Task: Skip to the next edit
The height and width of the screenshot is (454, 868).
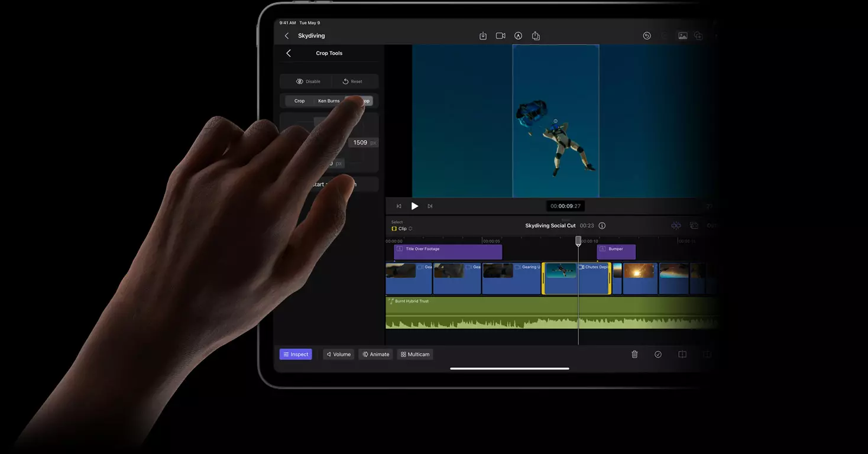Action: click(x=430, y=206)
